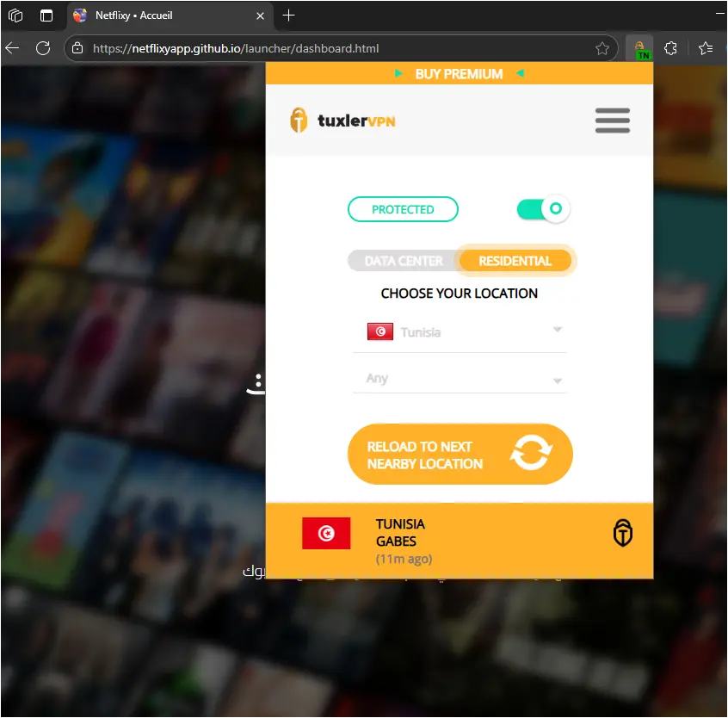Screen dimensions: 728x718
Task: Toggle the VPN protection switch off
Action: (x=543, y=209)
